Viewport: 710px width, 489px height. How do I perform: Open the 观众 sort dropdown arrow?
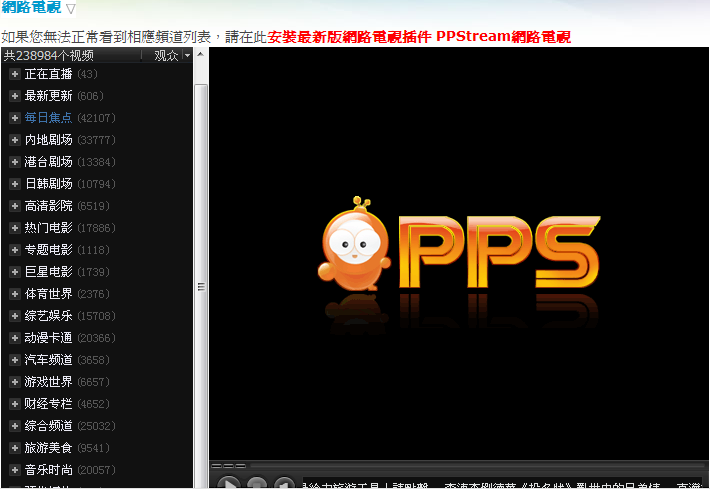[x=187, y=55]
